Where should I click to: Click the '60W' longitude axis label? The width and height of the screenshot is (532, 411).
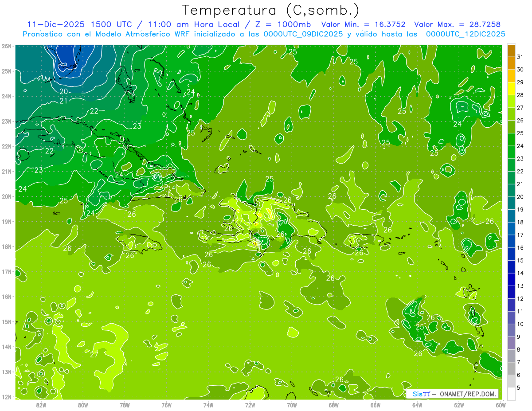[x=501, y=405]
